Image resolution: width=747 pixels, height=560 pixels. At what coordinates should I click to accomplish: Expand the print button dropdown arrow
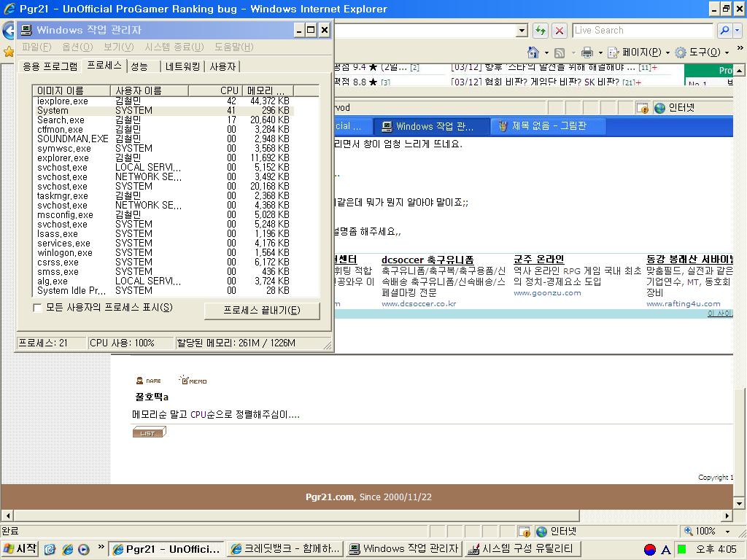pos(600,52)
